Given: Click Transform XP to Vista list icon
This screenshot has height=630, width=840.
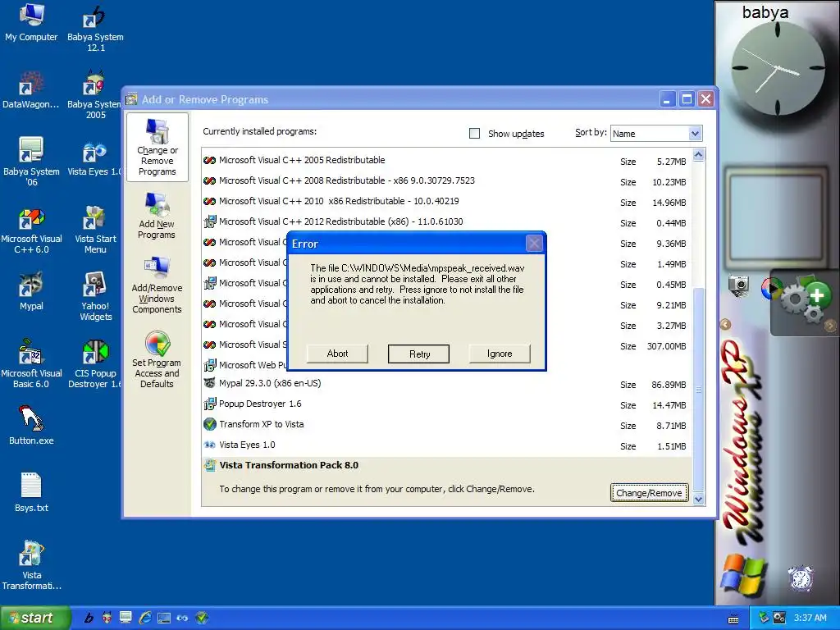Looking at the screenshot, I should point(209,424).
